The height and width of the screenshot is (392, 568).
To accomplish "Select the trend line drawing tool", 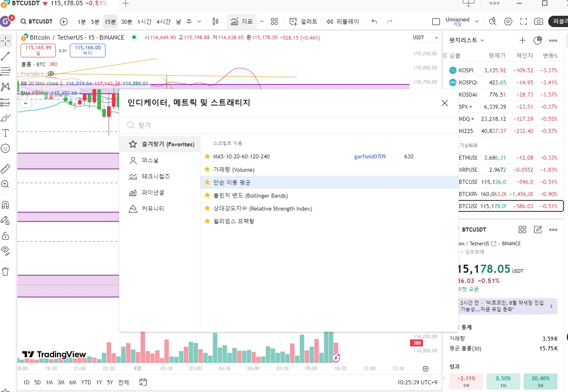I will 6,56.
